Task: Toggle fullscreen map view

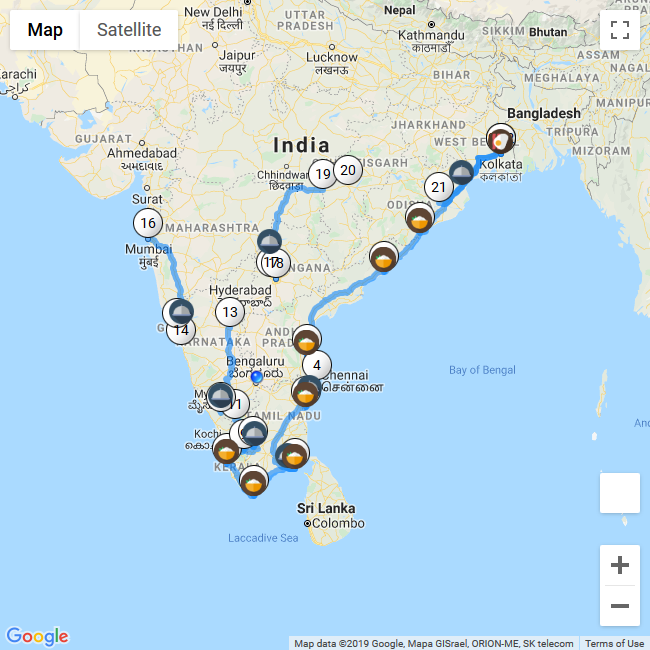Action: [x=620, y=30]
